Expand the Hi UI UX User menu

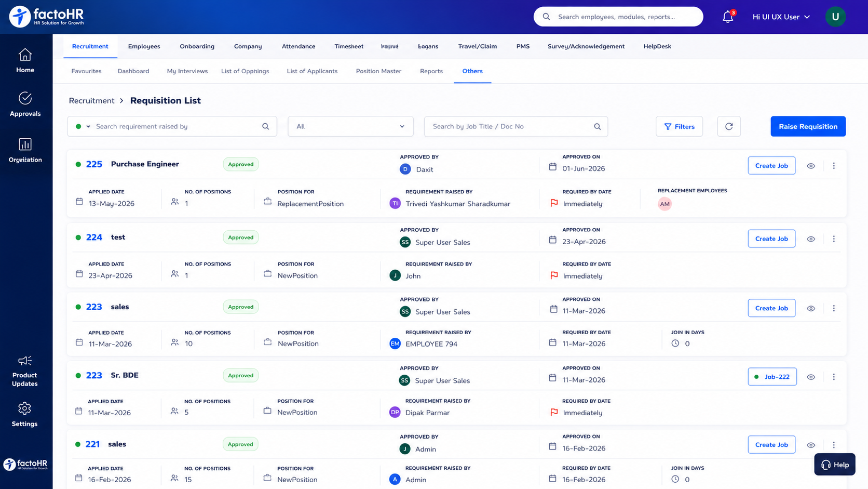coord(781,17)
